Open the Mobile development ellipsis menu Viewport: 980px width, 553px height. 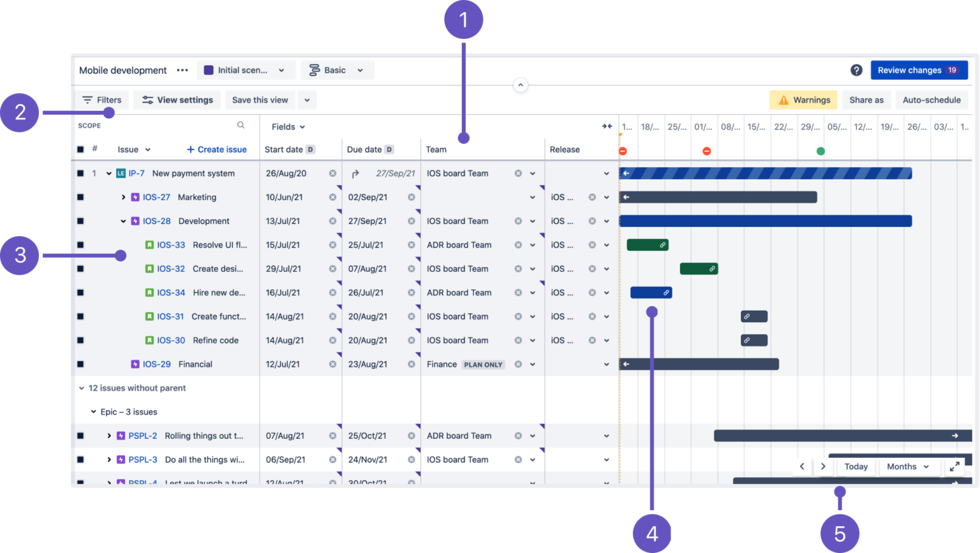(x=182, y=70)
